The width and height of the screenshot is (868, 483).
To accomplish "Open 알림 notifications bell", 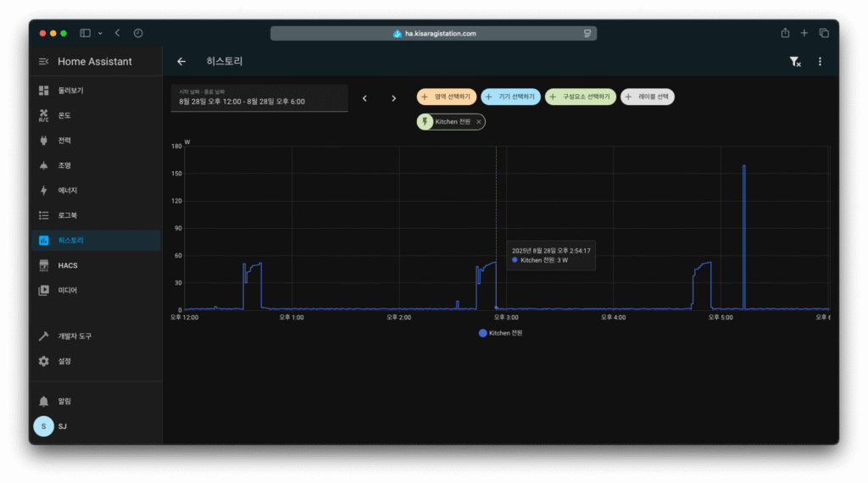I will (x=44, y=401).
